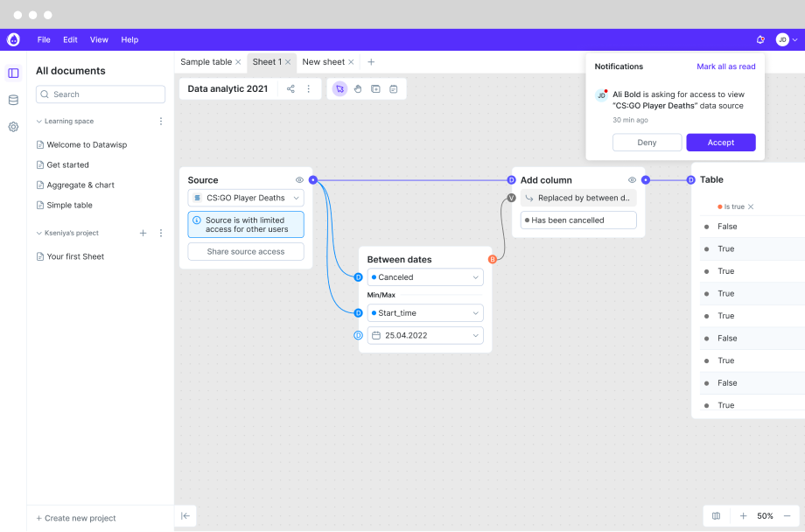This screenshot has height=532, width=805.
Task: Click Mark all as read link
Action: point(726,66)
